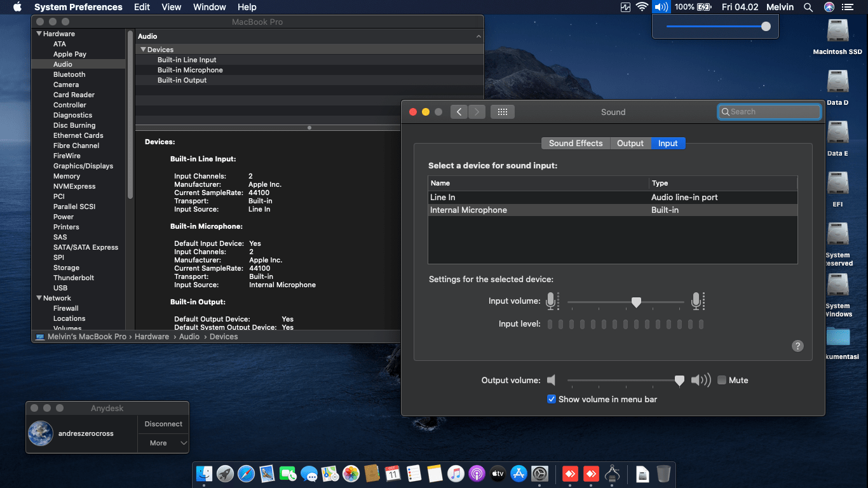
Task: Uncheck Show volume in menu bar
Action: coord(552,399)
